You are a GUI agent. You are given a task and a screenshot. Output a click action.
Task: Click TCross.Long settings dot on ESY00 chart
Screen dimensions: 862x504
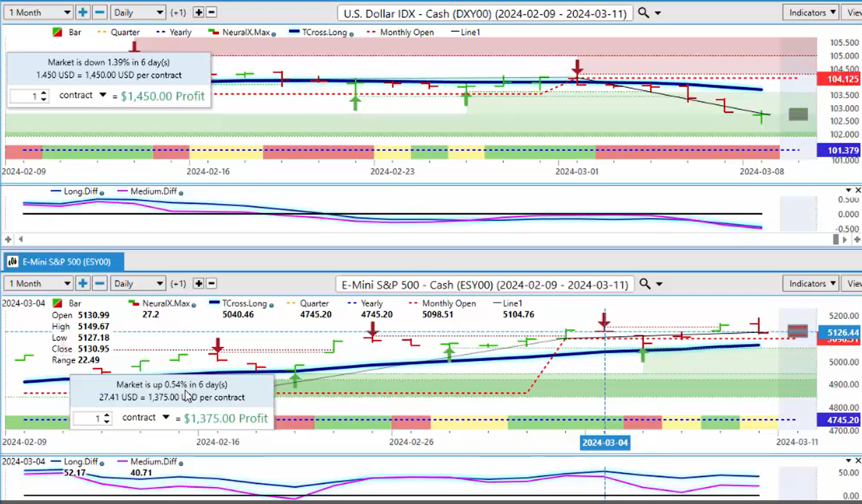(x=271, y=305)
